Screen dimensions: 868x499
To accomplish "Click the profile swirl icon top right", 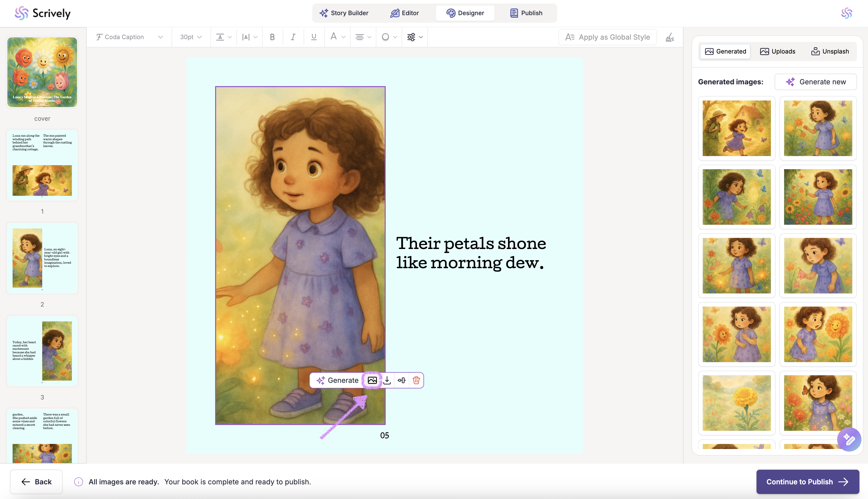I will pyautogui.click(x=847, y=13).
